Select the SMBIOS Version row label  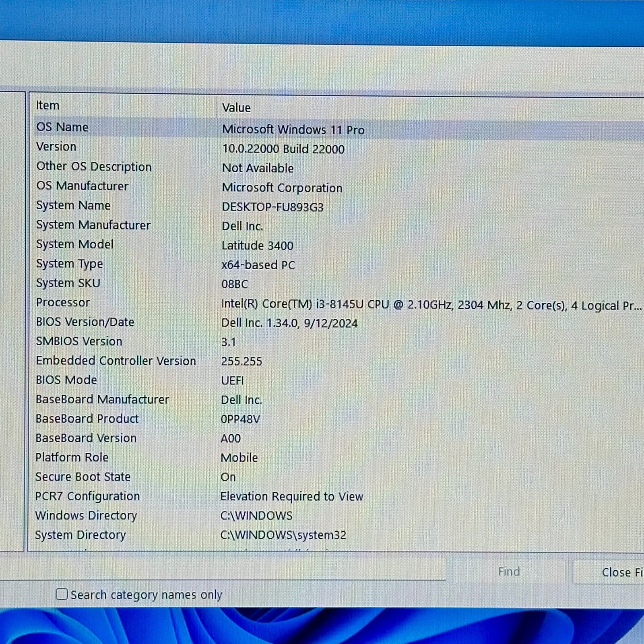79,341
